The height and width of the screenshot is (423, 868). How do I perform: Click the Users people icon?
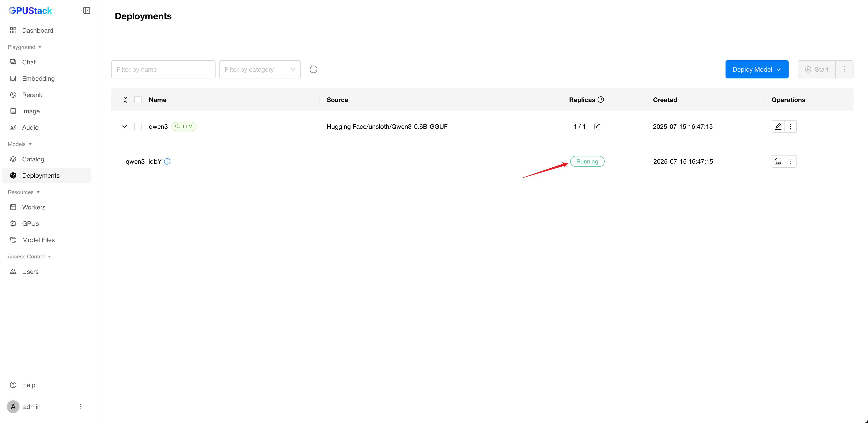[13, 272]
